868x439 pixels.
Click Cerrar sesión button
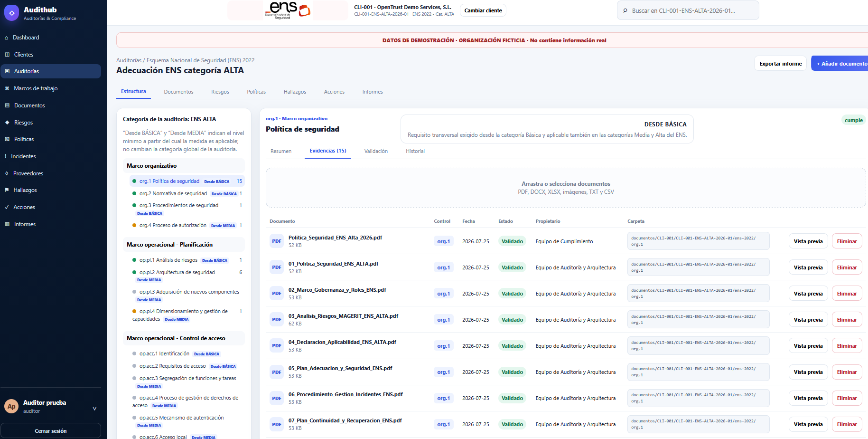[51, 431]
